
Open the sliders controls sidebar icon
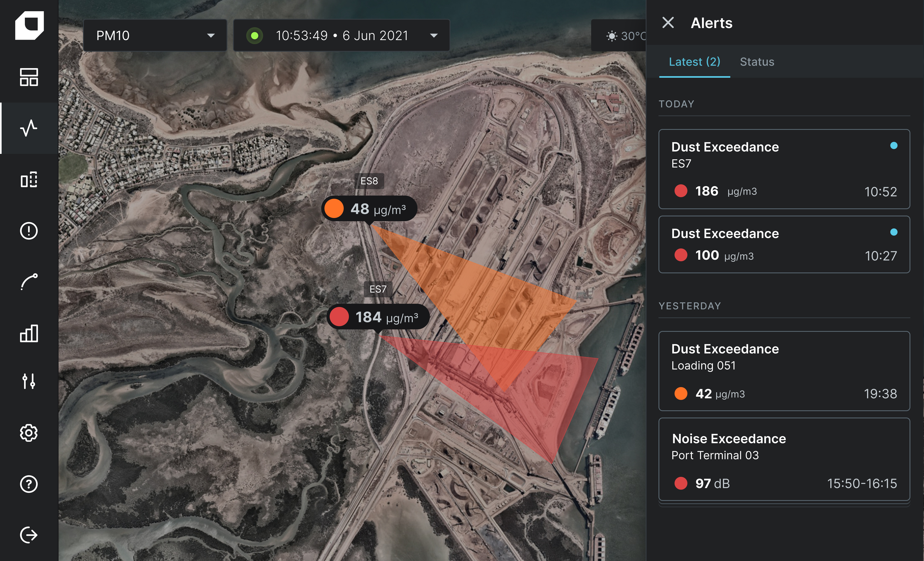29,381
